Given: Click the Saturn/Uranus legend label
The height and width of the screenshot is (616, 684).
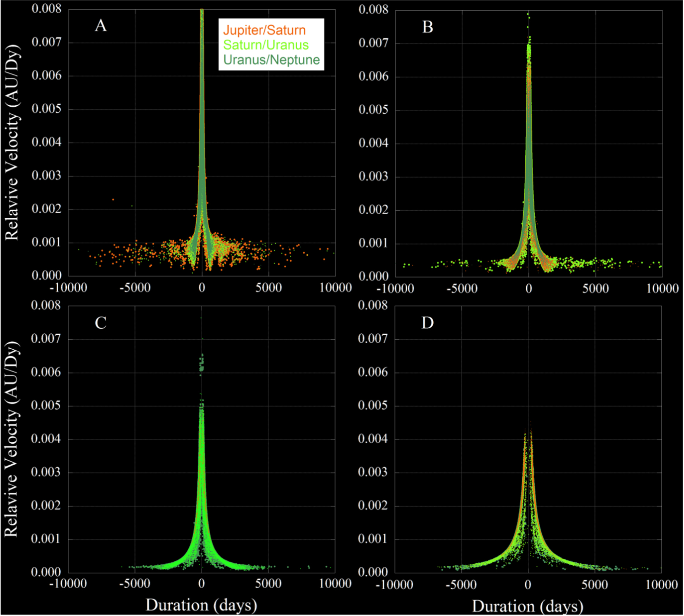Looking at the screenshot, I should [x=266, y=45].
